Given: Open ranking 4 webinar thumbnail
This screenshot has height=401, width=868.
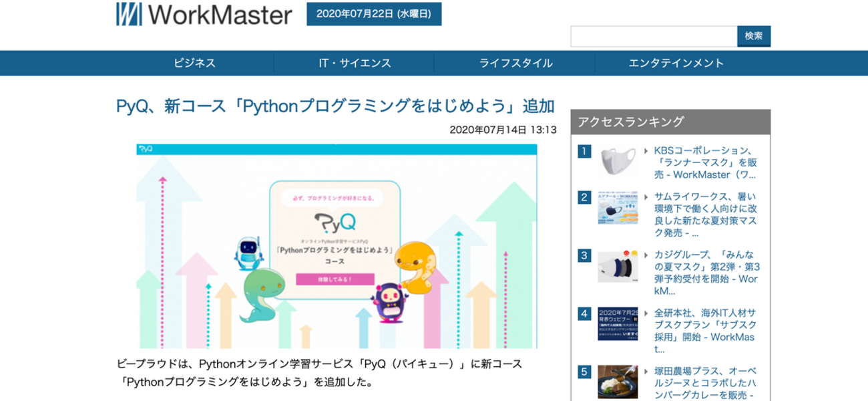Looking at the screenshot, I should click(618, 323).
